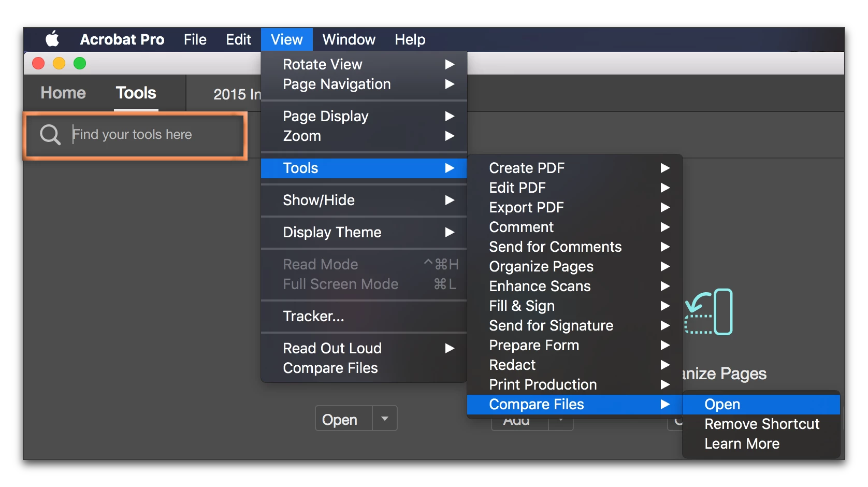This screenshot has height=487, width=868.
Task: Expand the Show/Hide submenu
Action: coord(364,200)
